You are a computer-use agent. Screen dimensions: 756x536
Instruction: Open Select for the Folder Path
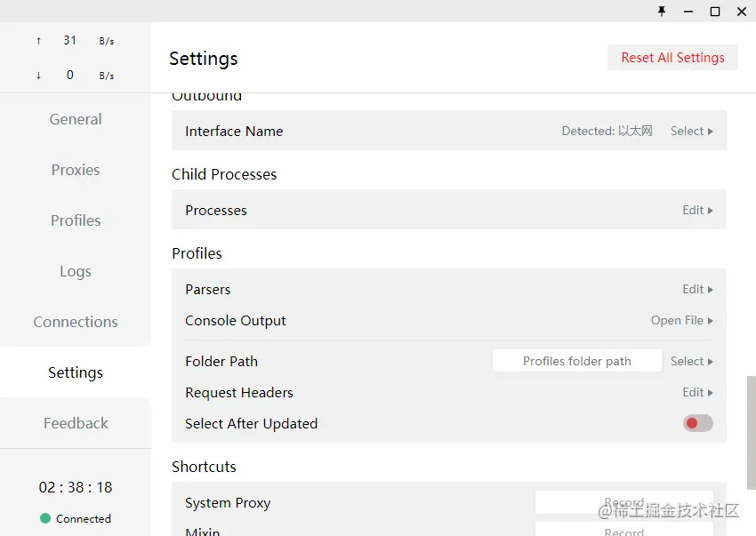(x=691, y=362)
